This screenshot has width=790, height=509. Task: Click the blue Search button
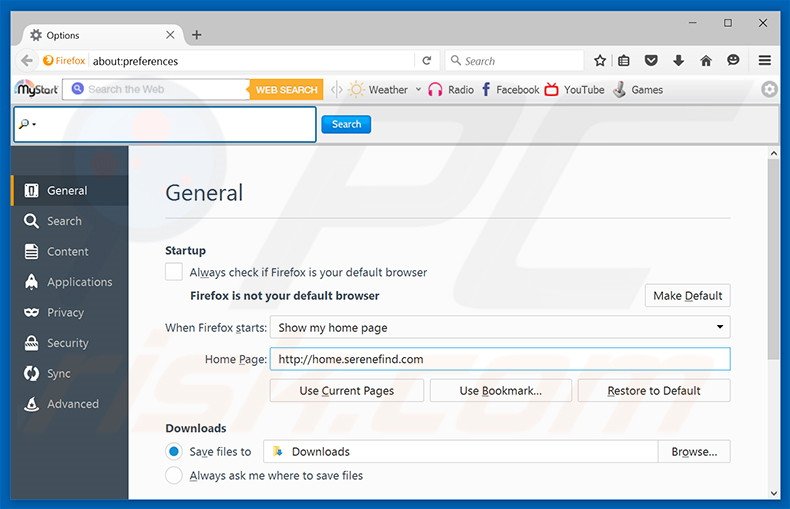click(x=346, y=124)
